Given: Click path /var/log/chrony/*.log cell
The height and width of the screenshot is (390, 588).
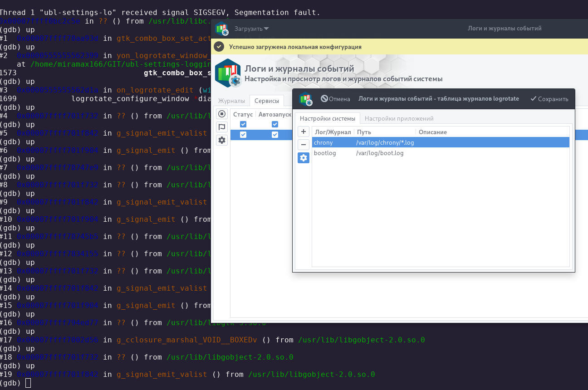Looking at the screenshot, I should point(385,142).
